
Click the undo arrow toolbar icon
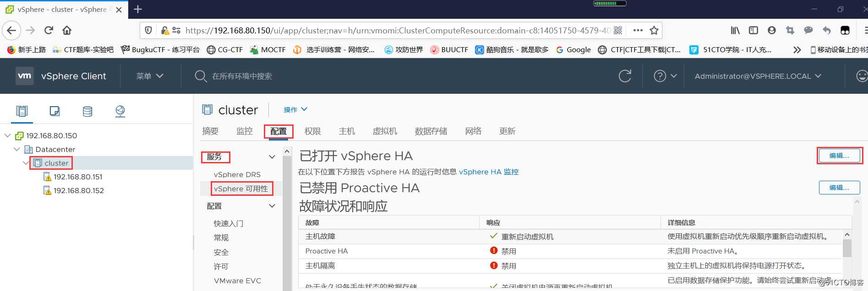click(x=827, y=31)
